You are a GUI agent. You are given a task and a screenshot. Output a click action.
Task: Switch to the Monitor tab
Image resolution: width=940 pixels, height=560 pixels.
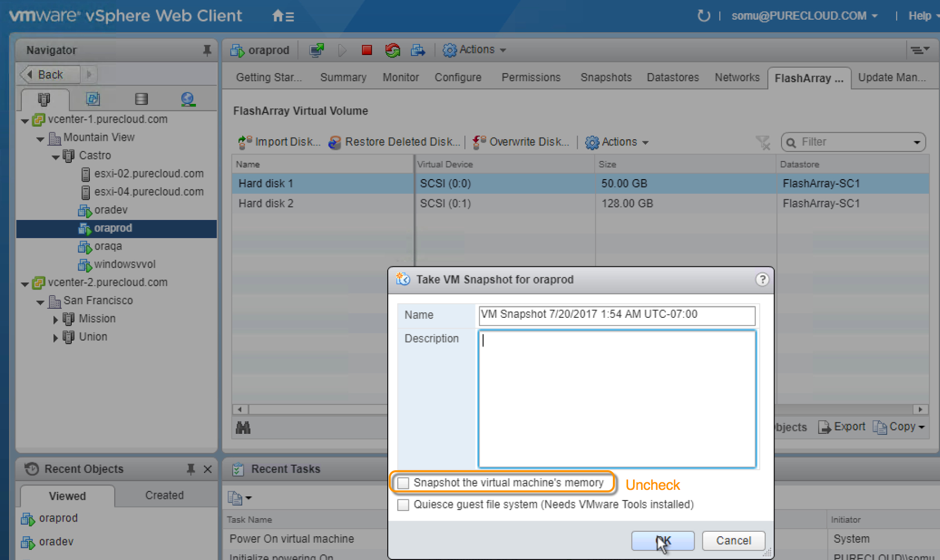click(401, 77)
